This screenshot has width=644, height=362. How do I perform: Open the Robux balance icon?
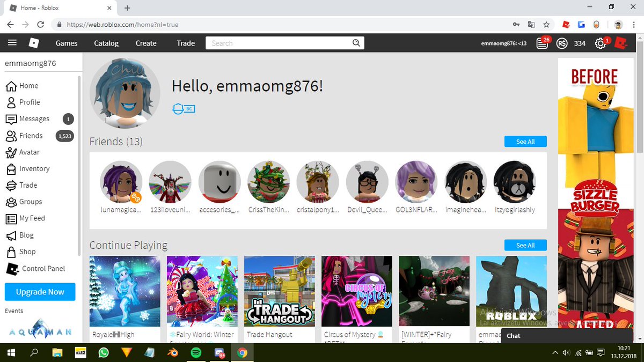pos(562,43)
